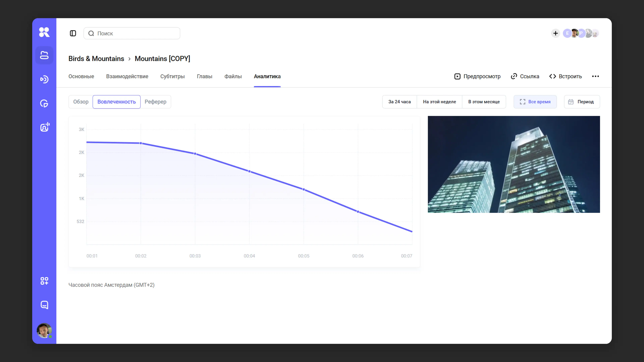644x362 pixels.
Task: Toggle the sidebar panel collapse icon
Action: click(x=73, y=33)
